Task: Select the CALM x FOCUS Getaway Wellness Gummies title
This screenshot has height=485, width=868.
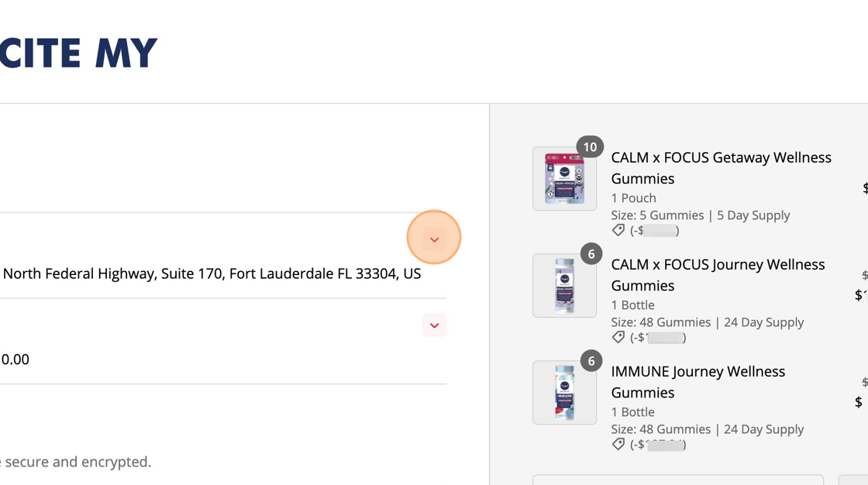Action: [721, 168]
